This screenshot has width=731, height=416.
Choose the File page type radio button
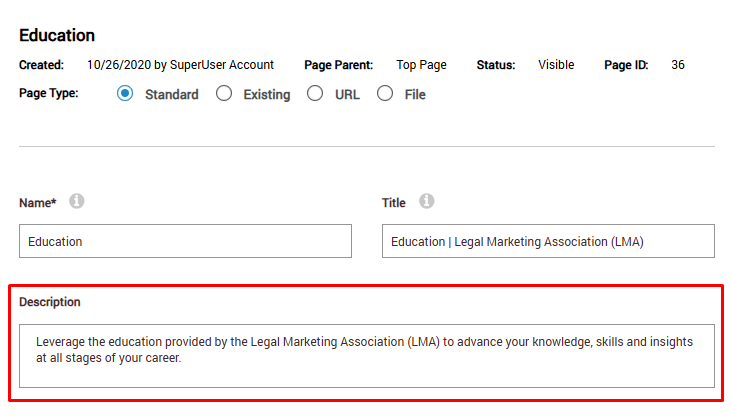[x=385, y=93]
